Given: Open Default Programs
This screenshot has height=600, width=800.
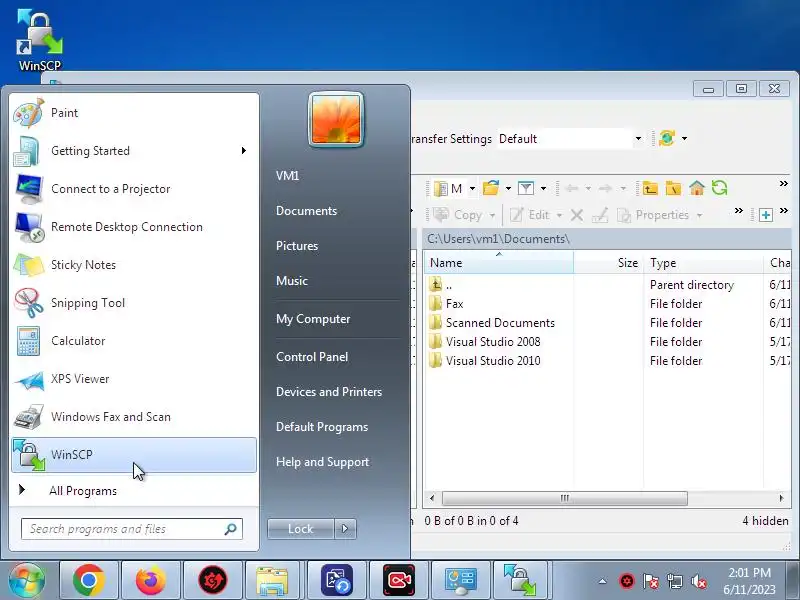Looking at the screenshot, I should point(322,427).
